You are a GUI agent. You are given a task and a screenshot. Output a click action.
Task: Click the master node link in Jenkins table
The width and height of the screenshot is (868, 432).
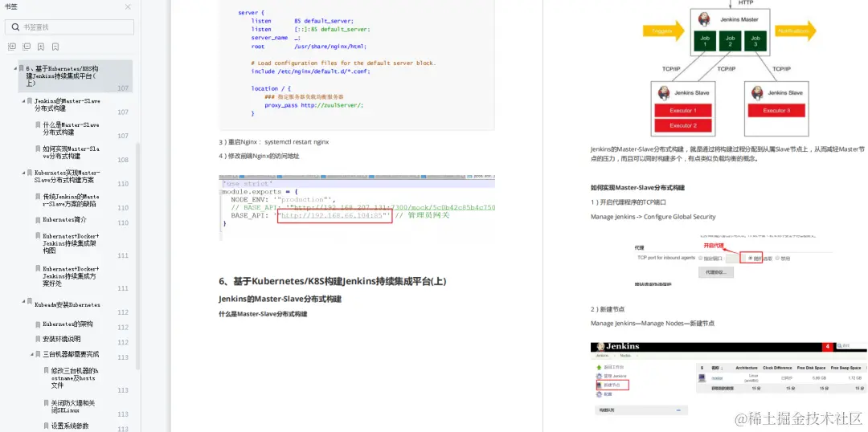coord(717,378)
